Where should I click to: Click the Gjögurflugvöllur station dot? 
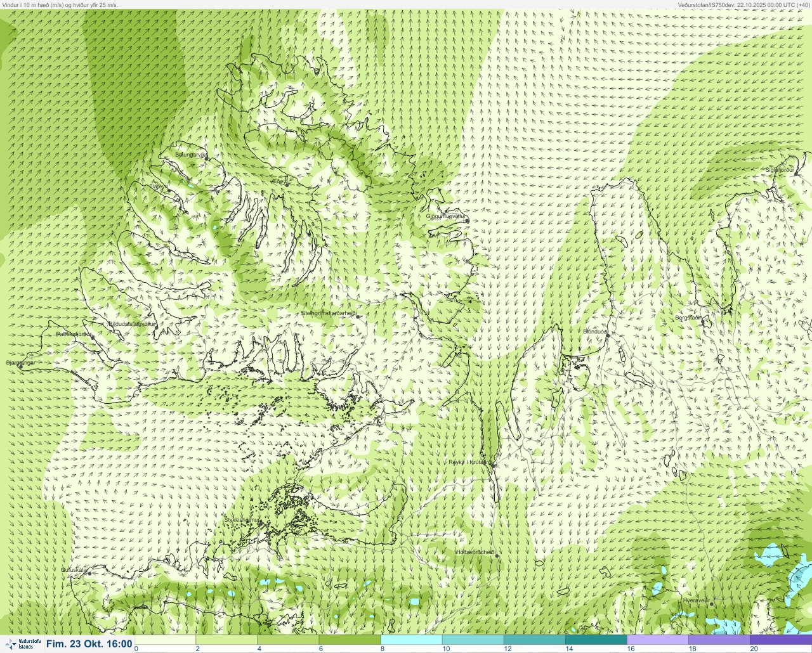click(467, 220)
